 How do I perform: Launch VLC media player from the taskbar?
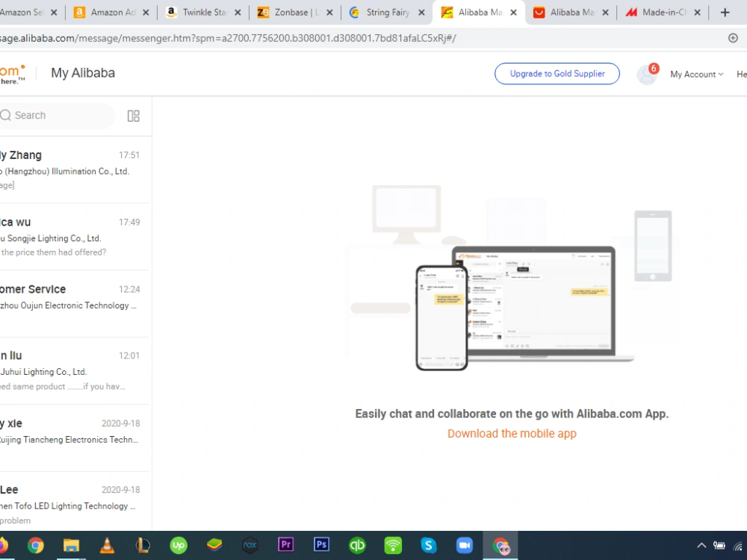[x=107, y=545]
